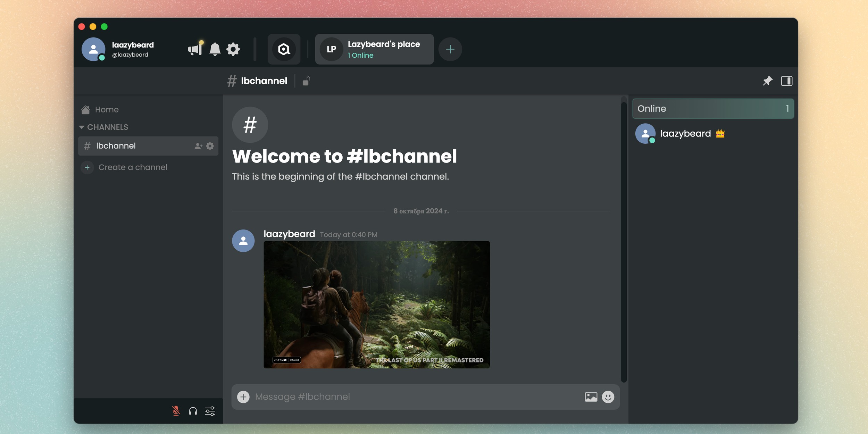Click Lazybeard's place server name
The image size is (868, 434).
tap(384, 44)
